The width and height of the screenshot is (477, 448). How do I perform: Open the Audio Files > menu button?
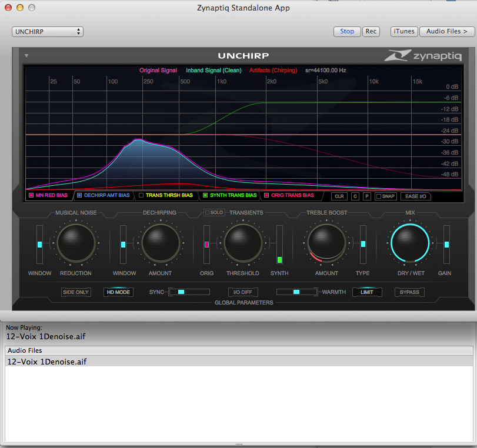pos(446,31)
